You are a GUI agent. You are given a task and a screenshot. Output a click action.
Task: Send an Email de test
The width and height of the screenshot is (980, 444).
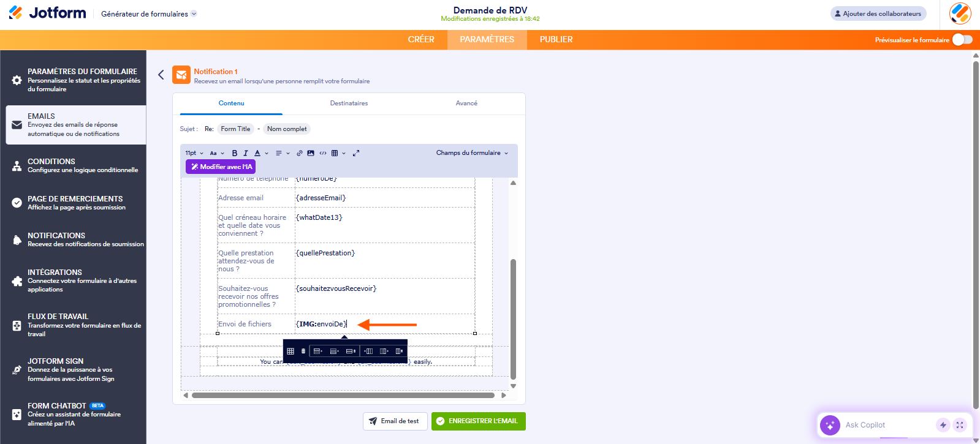coord(395,421)
